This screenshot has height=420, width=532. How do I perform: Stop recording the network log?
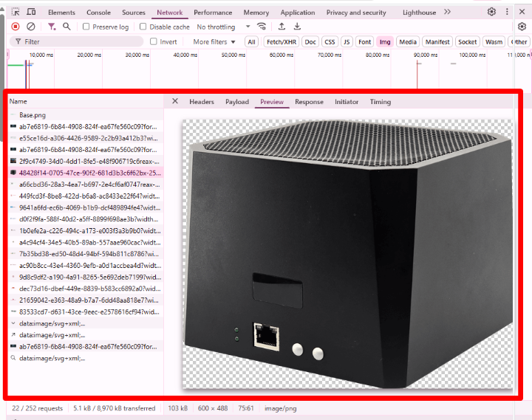point(16,27)
